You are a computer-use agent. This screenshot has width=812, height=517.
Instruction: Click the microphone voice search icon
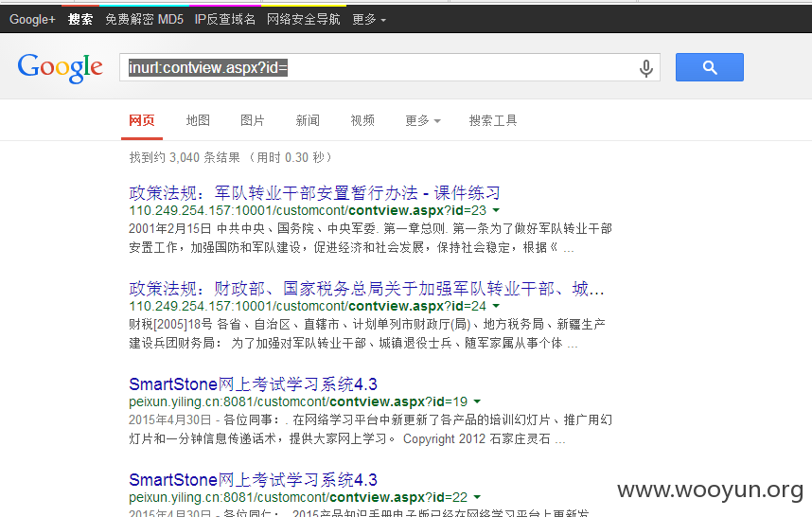coord(645,68)
